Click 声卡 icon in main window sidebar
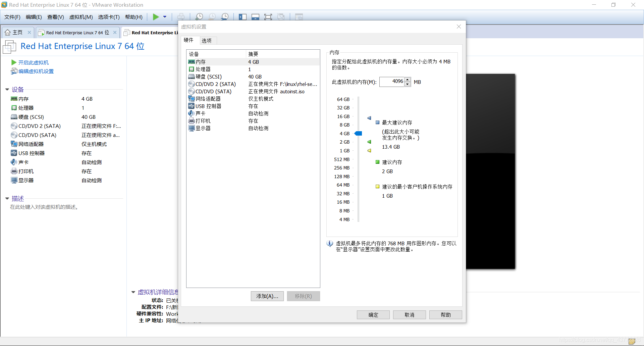Viewport: 644px width, 346px height. coord(14,162)
